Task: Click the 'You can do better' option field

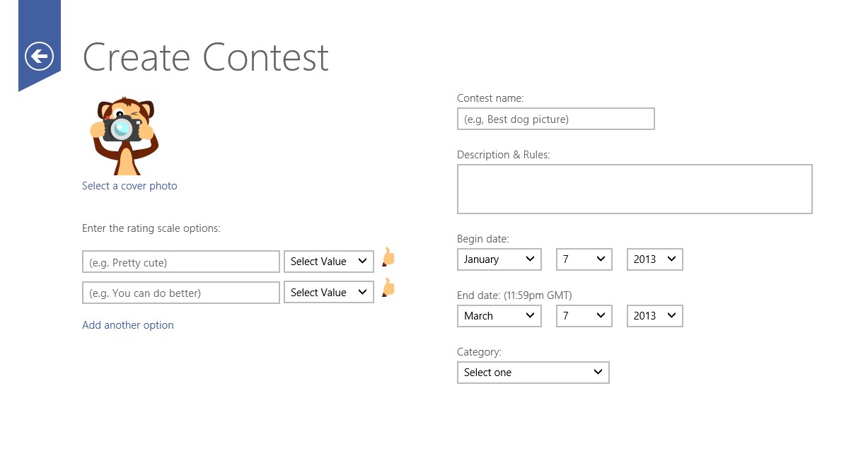Action: (x=181, y=293)
